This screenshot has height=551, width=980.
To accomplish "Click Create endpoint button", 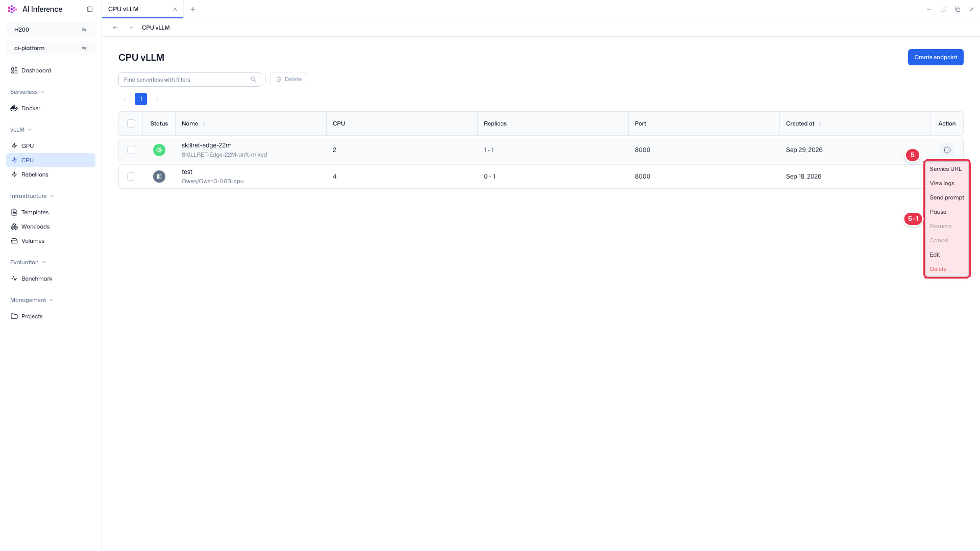I will 936,57.
